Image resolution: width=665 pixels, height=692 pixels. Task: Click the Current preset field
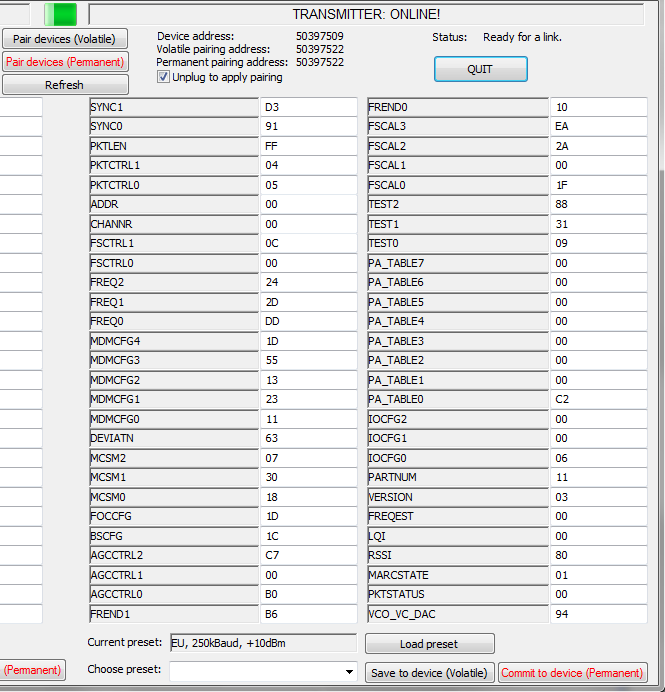point(263,643)
